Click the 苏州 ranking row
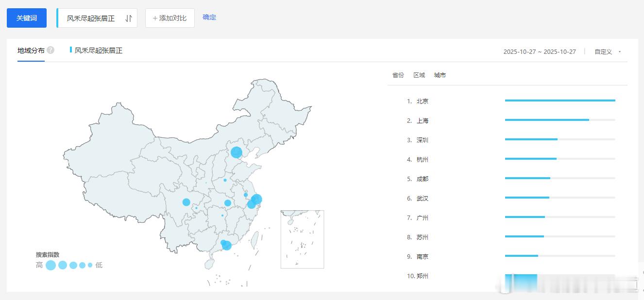 coord(511,237)
